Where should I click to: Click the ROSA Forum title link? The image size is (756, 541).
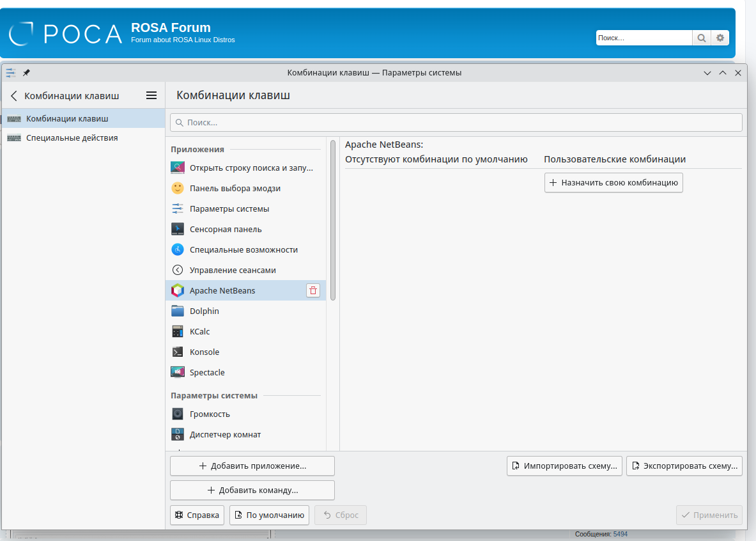171,27
